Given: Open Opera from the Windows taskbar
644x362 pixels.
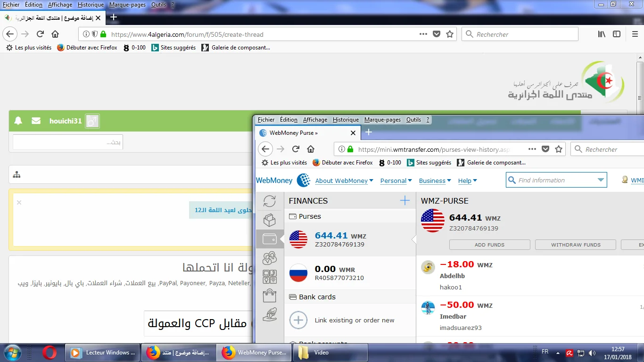Looking at the screenshot, I should coord(50,353).
